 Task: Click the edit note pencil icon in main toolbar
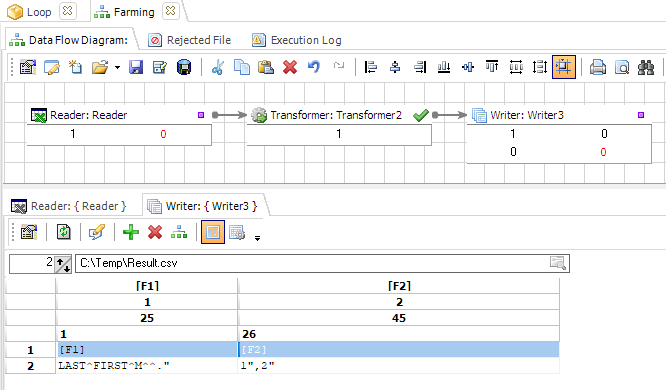pyautogui.click(x=52, y=67)
